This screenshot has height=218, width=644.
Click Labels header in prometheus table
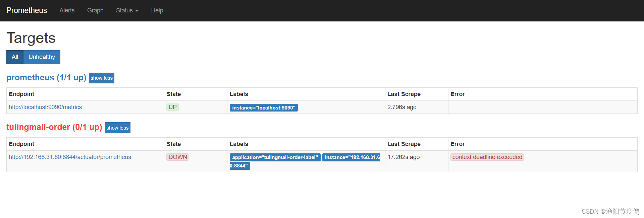[x=239, y=94]
